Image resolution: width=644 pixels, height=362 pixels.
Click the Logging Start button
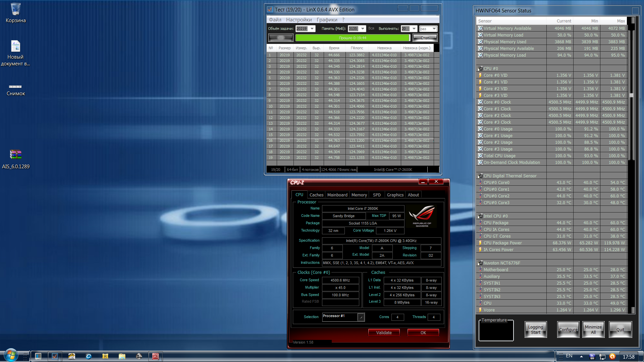pos(536,329)
